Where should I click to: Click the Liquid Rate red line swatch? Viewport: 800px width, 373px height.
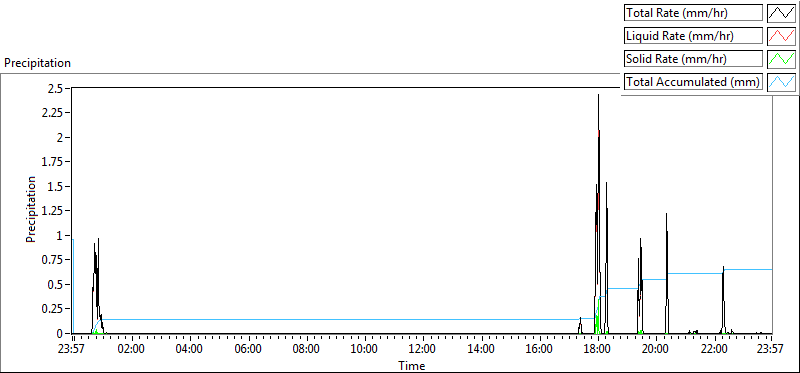781,36
